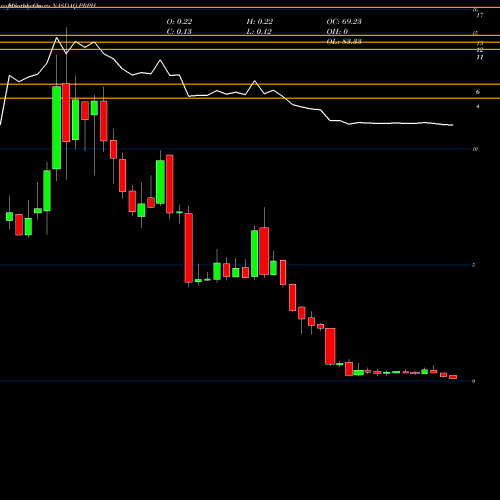Click the OL: 83.33 readout
Image resolution: width=500 pixels, height=500 pixels.
[x=344, y=41]
